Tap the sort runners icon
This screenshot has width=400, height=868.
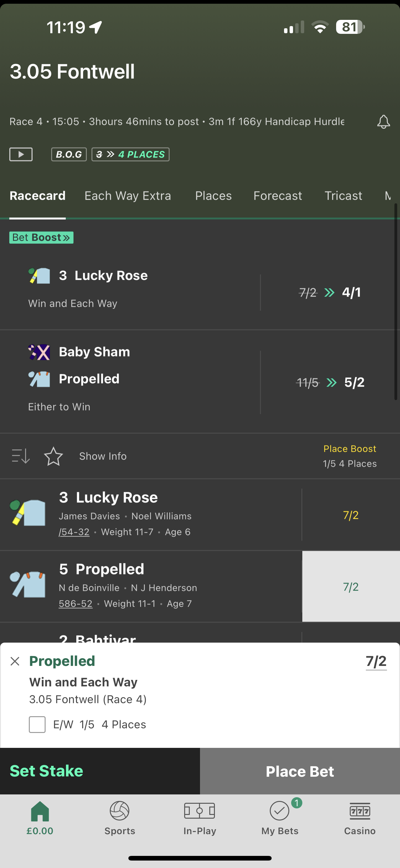click(x=21, y=456)
